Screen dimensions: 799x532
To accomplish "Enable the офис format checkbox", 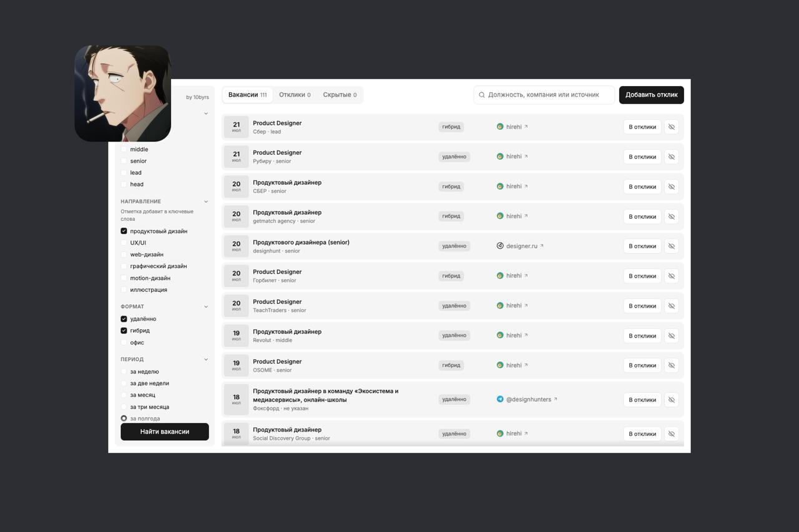I will pyautogui.click(x=124, y=342).
